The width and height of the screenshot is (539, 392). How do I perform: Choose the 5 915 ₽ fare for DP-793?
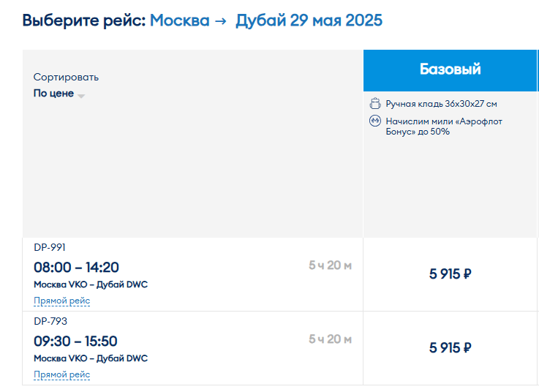tap(450, 347)
